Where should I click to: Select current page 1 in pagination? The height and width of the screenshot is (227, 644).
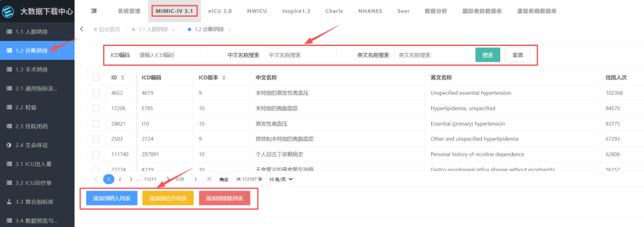109,179
